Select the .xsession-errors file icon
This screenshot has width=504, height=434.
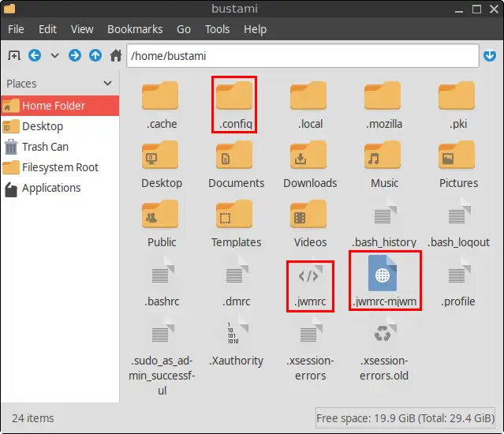(310, 331)
